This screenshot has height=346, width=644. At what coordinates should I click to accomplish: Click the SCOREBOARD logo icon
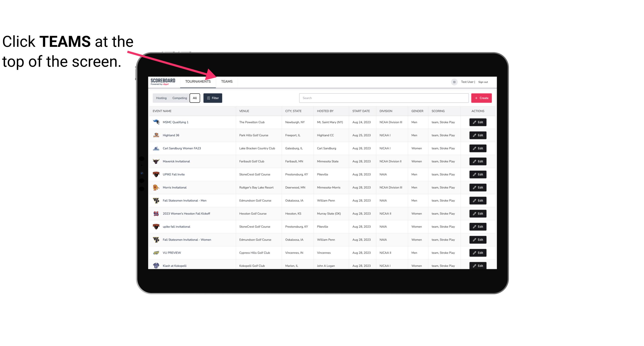[163, 82]
